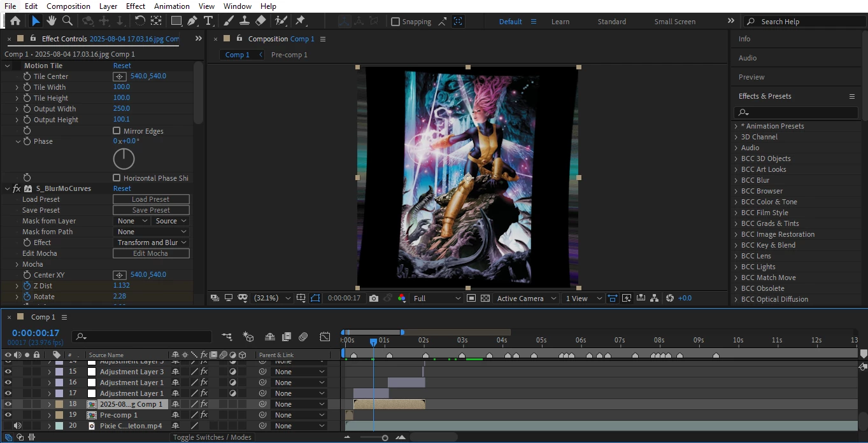The height and width of the screenshot is (443, 868).
Task: Open Composition Flowchart icon in viewer
Action: [655, 298]
